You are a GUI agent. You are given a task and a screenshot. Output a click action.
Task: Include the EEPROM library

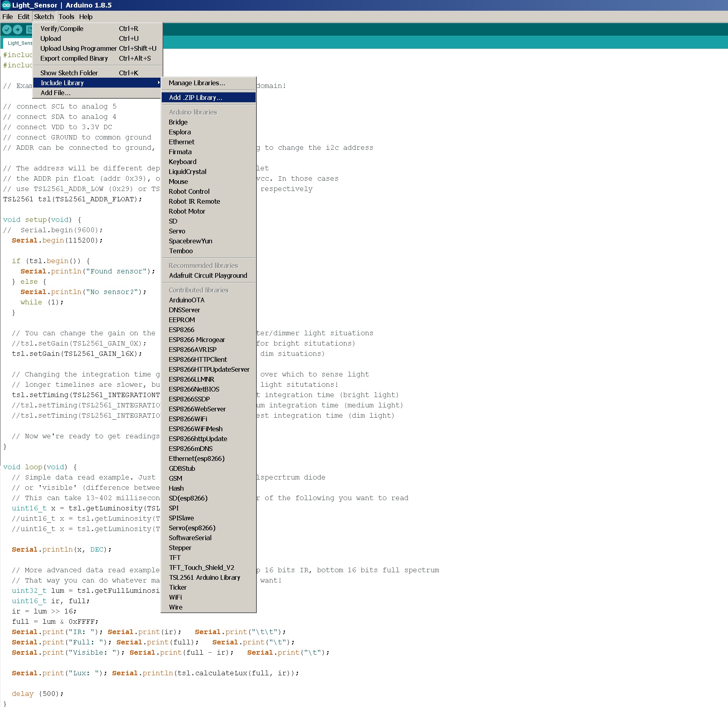coord(208,320)
